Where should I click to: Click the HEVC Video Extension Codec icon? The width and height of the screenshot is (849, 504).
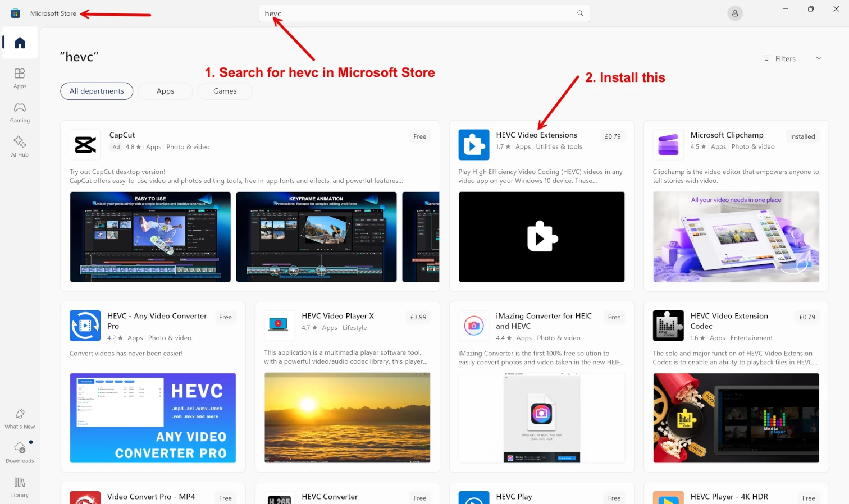[668, 326]
